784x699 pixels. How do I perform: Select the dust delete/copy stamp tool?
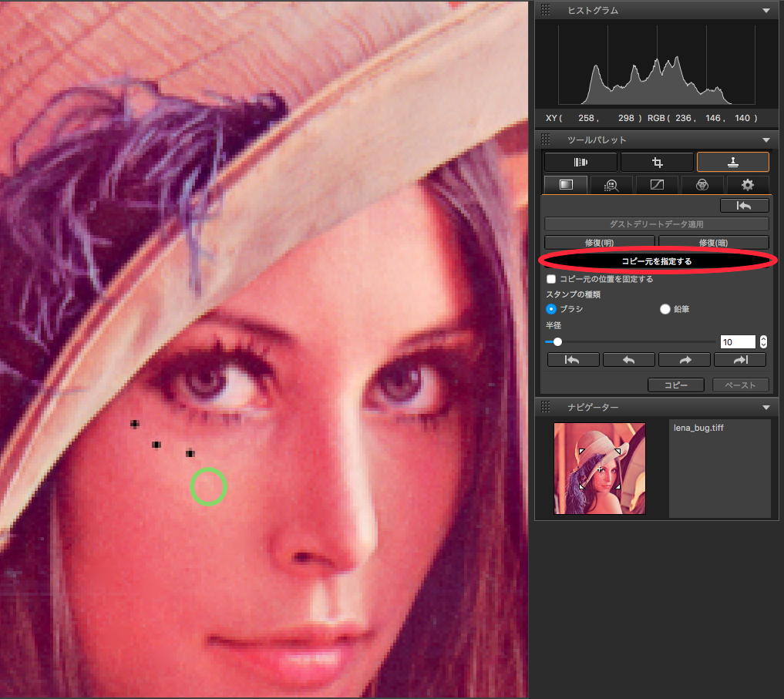[x=733, y=162]
